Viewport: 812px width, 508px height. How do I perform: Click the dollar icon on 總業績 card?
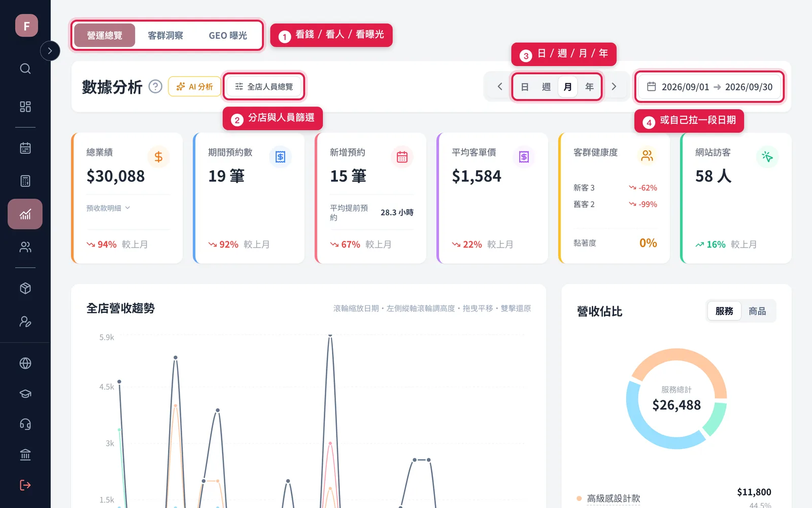click(x=158, y=157)
